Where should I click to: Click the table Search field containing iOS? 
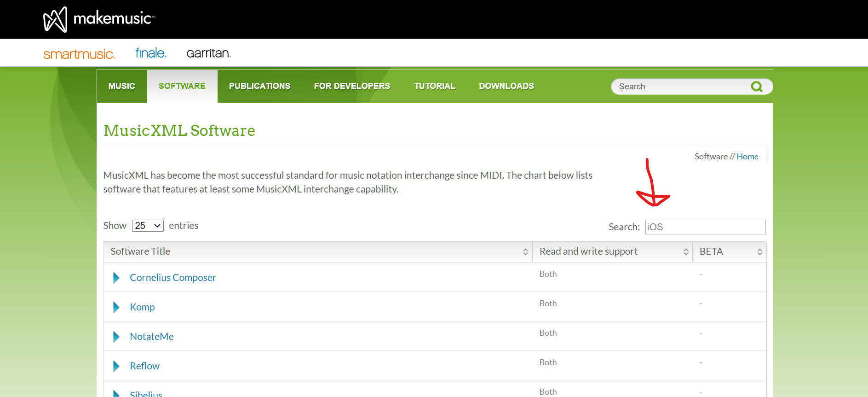pyautogui.click(x=705, y=227)
